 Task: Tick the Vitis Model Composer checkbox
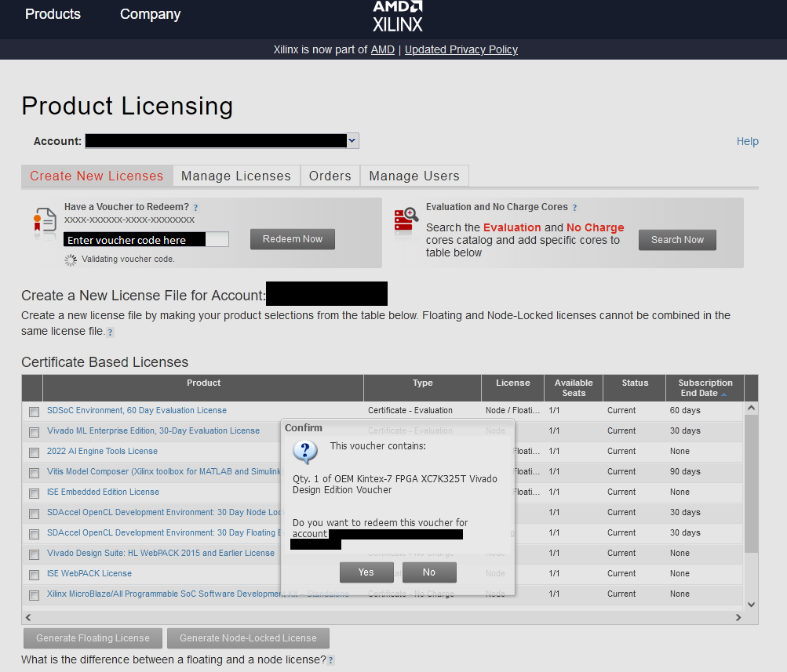(x=34, y=473)
